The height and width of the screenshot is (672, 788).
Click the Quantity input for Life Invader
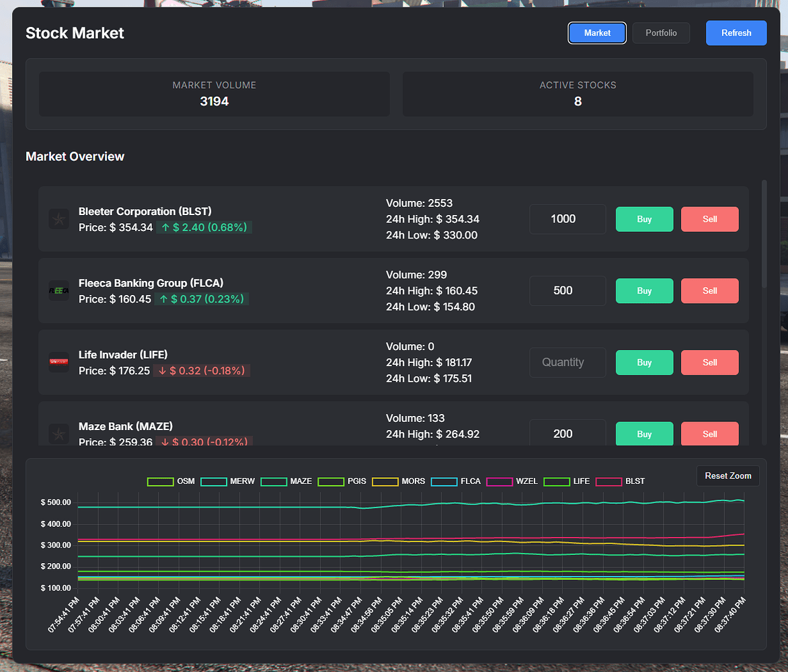[567, 362]
